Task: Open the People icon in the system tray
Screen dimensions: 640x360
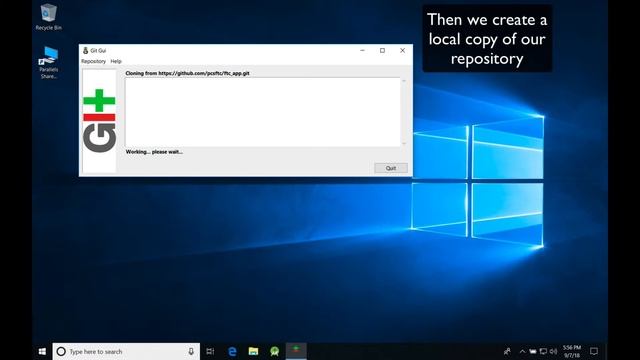Action: pos(507,351)
